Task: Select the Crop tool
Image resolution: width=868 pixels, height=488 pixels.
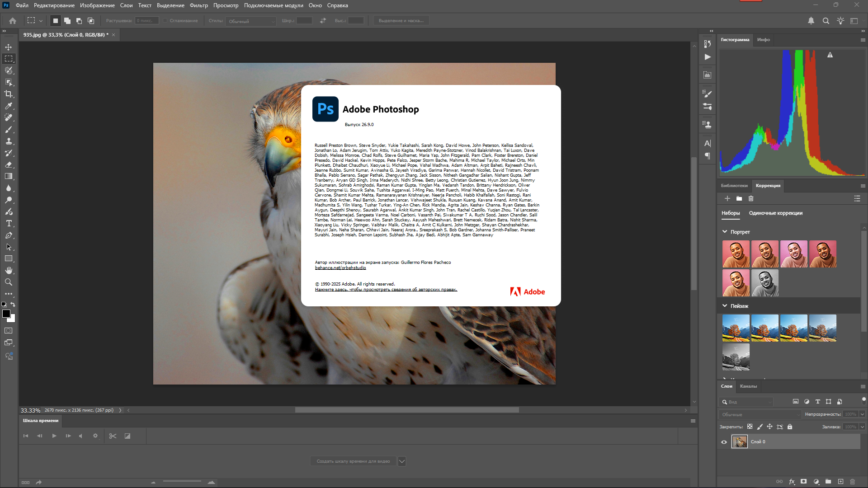Action: [9, 94]
